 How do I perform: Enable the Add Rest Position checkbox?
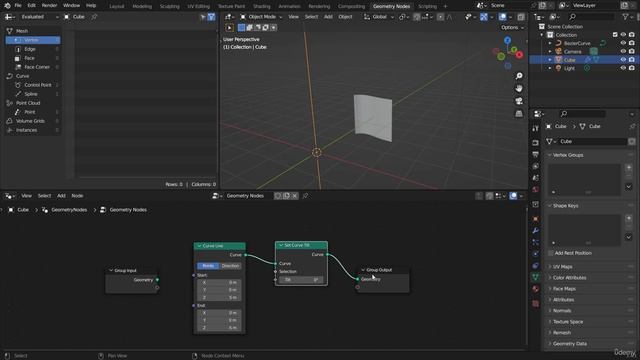[551, 253]
